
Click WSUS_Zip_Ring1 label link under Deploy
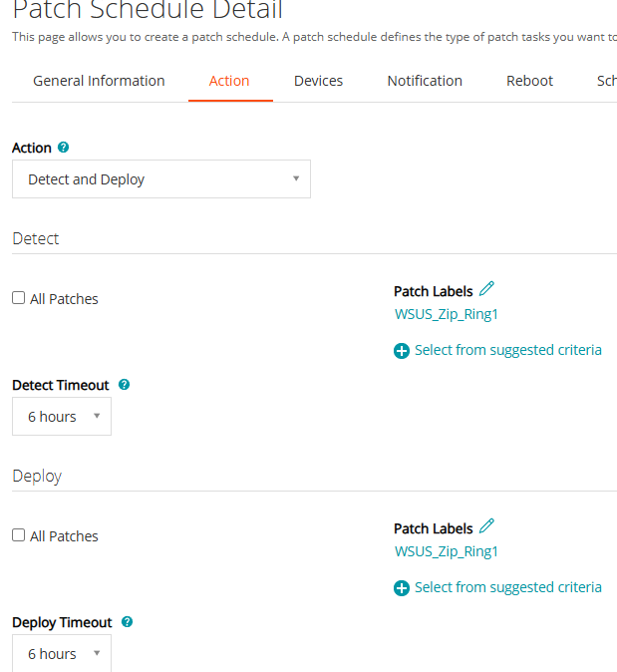click(x=446, y=551)
